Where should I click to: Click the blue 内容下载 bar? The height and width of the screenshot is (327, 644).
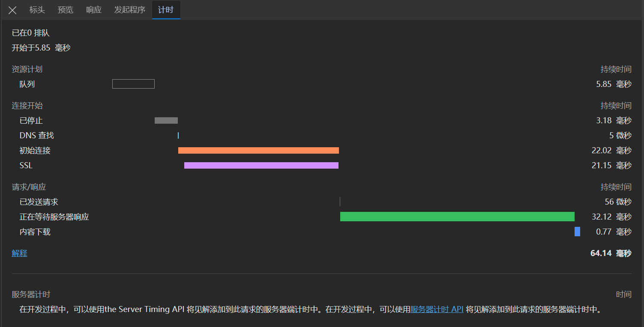[577, 232]
